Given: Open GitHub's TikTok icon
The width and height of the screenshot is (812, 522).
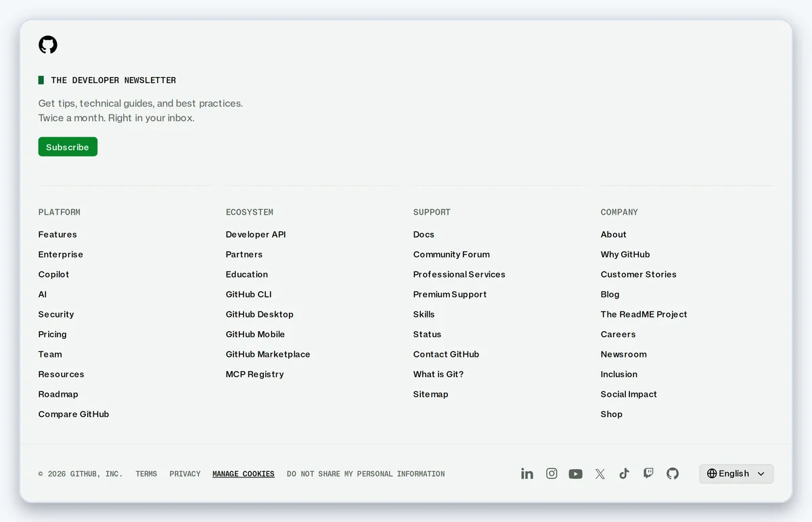Looking at the screenshot, I should 624,474.
